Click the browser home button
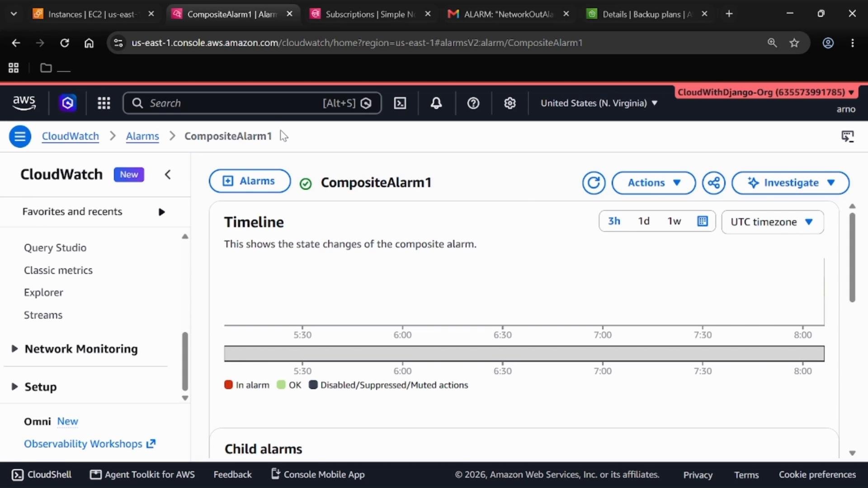Screen dimensions: 868x488 (89, 43)
